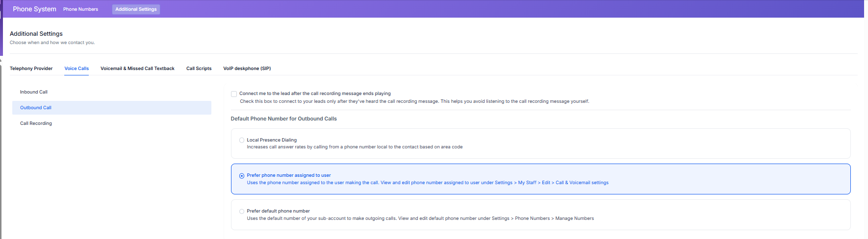Select Inbound Call in the side list

(x=112, y=92)
